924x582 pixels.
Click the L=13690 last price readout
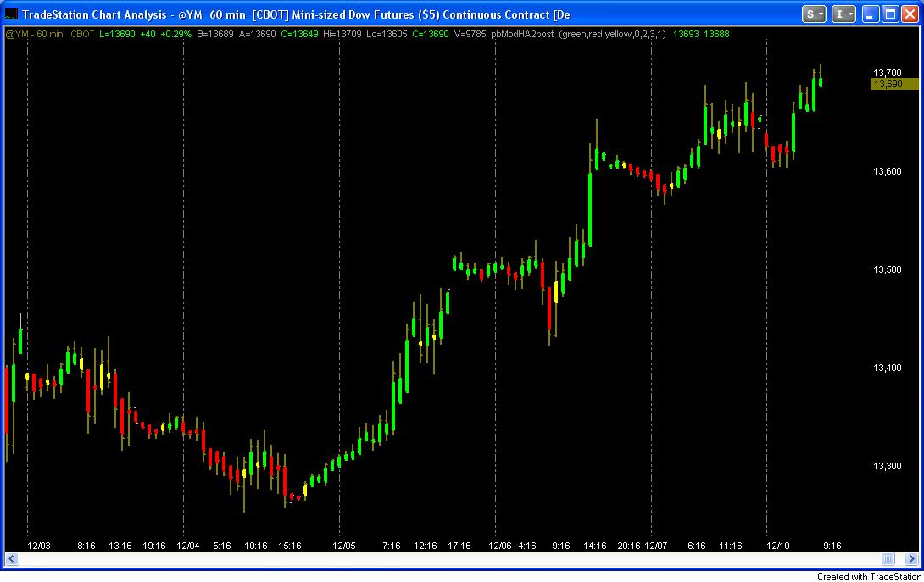(x=117, y=34)
